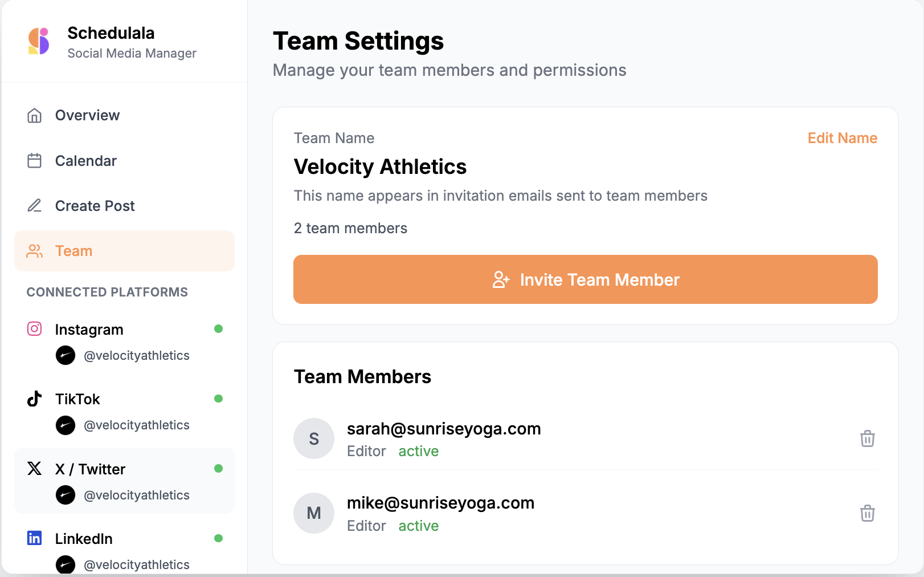The width and height of the screenshot is (924, 577).
Task: Select the Overview home icon
Action: (x=34, y=115)
